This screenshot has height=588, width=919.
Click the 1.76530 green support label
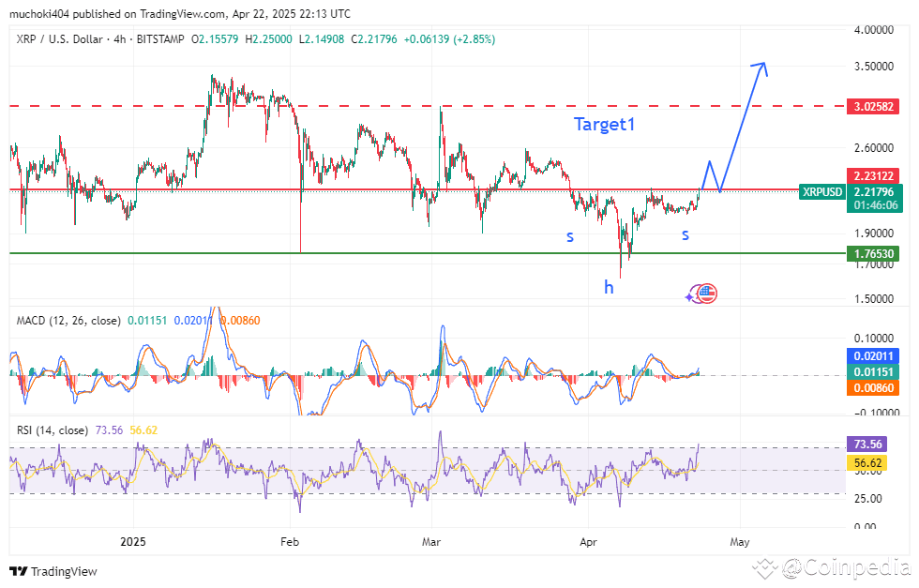873,253
